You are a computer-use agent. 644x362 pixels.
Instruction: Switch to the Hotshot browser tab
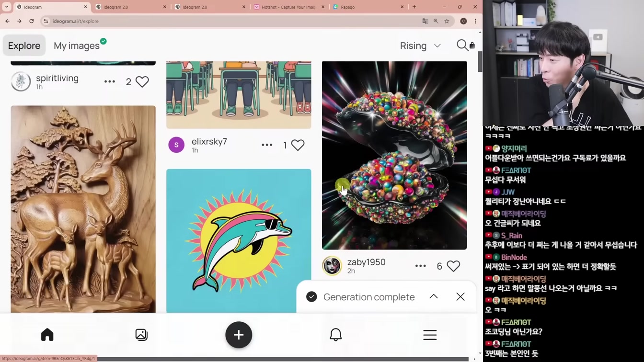(288, 7)
